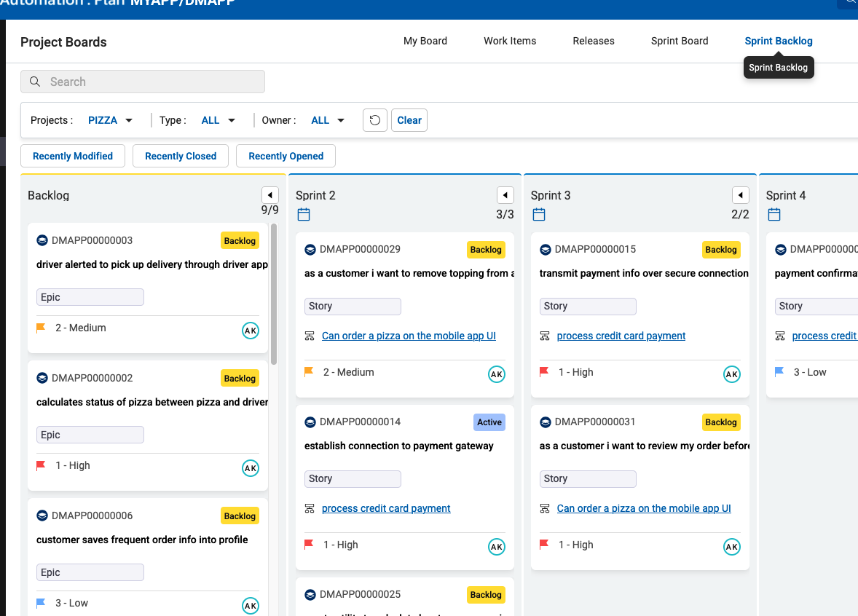Click the refresh filters icon
858x616 pixels.
tap(375, 120)
